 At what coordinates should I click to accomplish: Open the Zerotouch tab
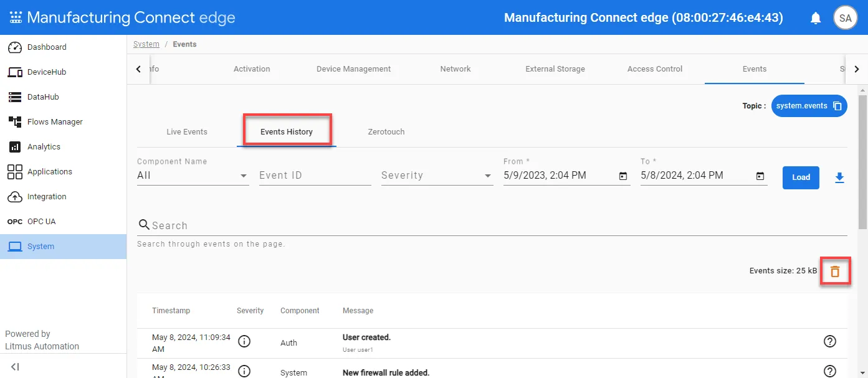click(386, 132)
